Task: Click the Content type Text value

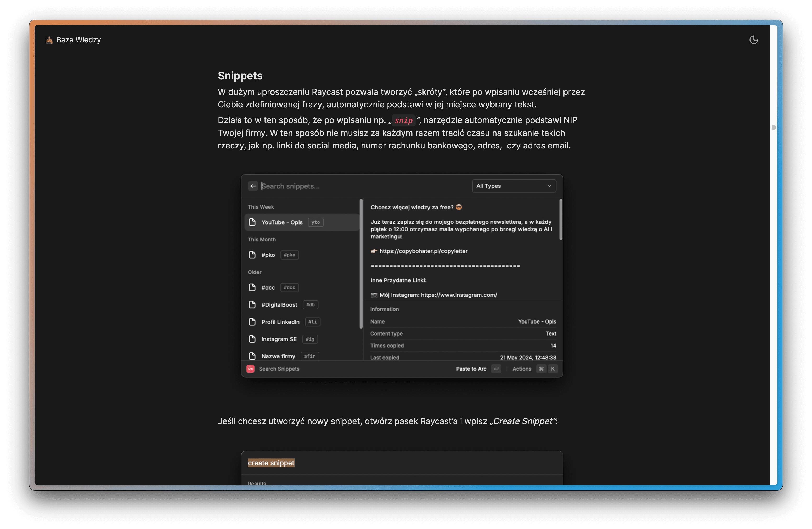Action: (x=551, y=334)
